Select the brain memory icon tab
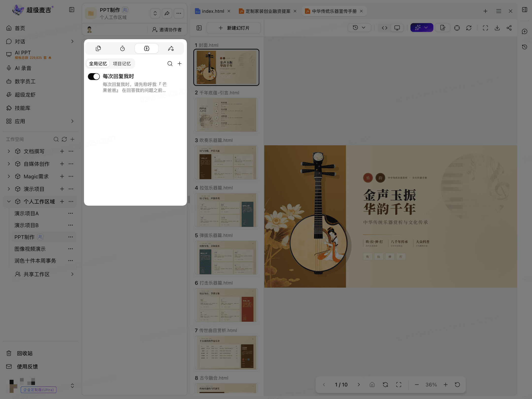532x399 pixels. point(147,49)
